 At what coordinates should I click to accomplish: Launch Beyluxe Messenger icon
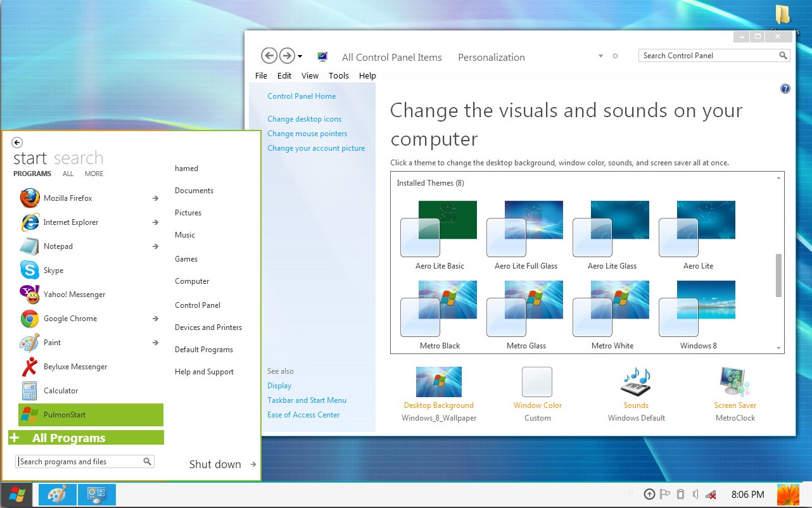click(x=30, y=367)
